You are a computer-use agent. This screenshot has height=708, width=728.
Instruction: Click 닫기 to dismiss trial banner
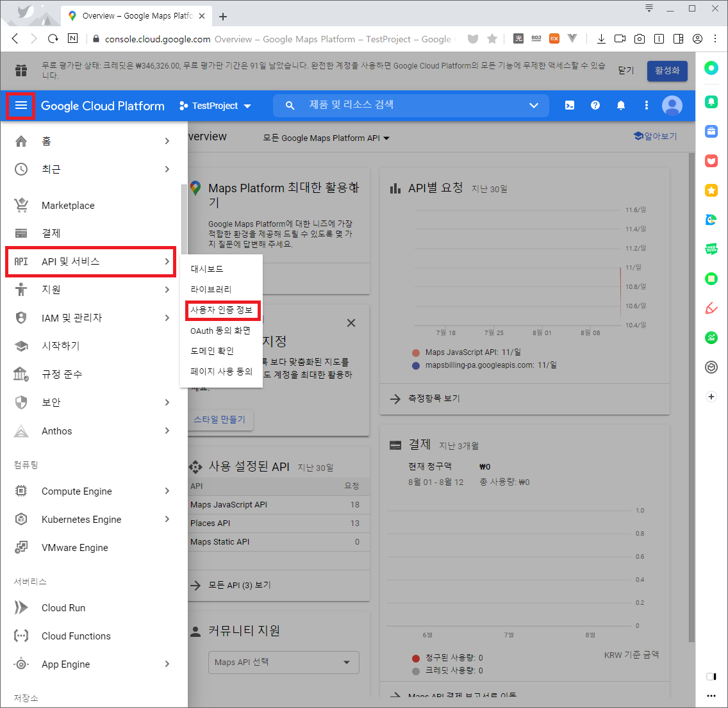(x=626, y=70)
